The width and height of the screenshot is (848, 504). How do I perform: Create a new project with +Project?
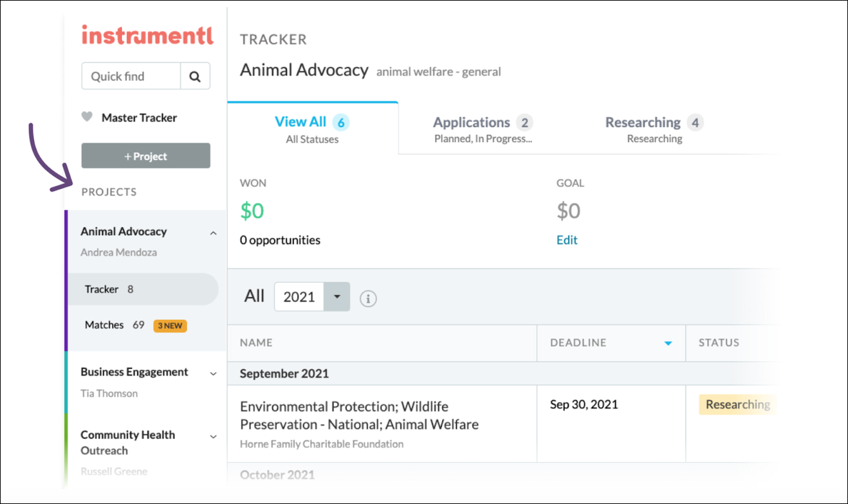point(145,155)
